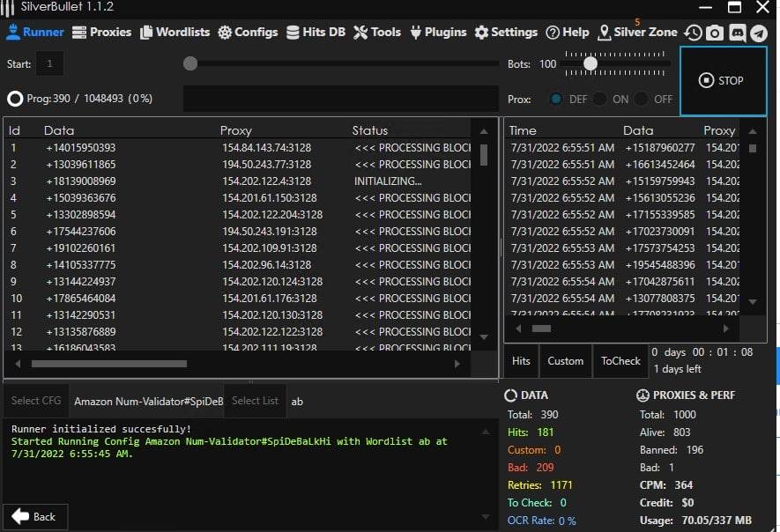This screenshot has height=532, width=780.
Task: Click the Back button
Action: pyautogui.click(x=33, y=516)
